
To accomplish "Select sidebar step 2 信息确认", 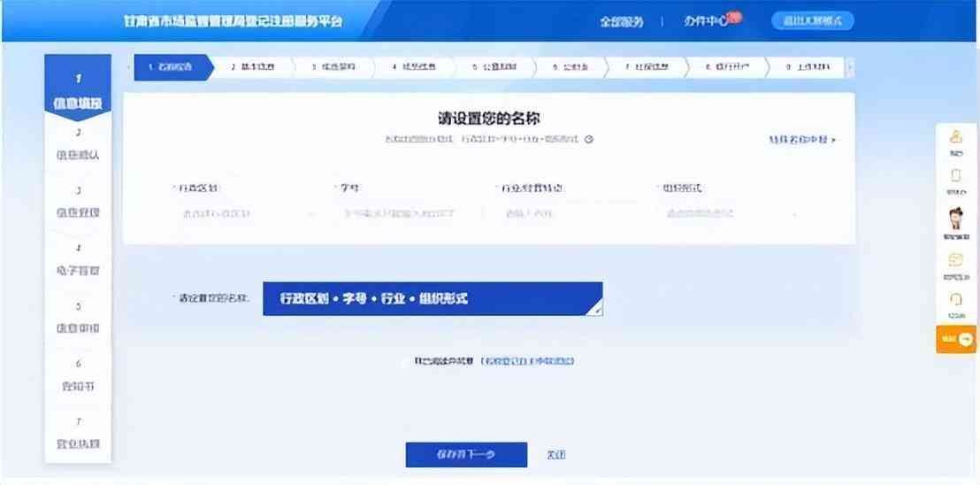I will [x=78, y=145].
